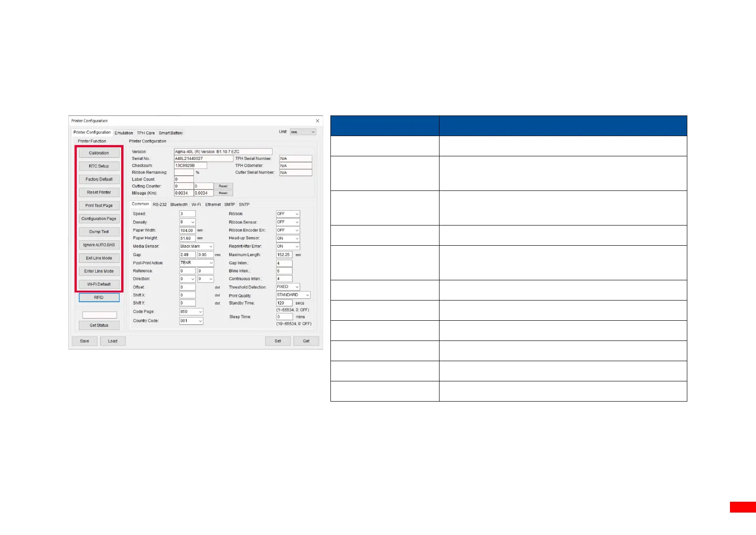Image resolution: width=756 pixels, height=535 pixels.
Task: Click Ignore AUTO.BAS button
Action: coord(99,245)
